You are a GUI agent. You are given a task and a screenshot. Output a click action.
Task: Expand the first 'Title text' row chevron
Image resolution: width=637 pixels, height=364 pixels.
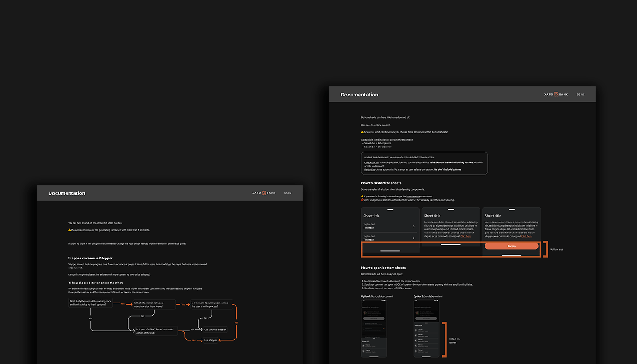pos(413,226)
